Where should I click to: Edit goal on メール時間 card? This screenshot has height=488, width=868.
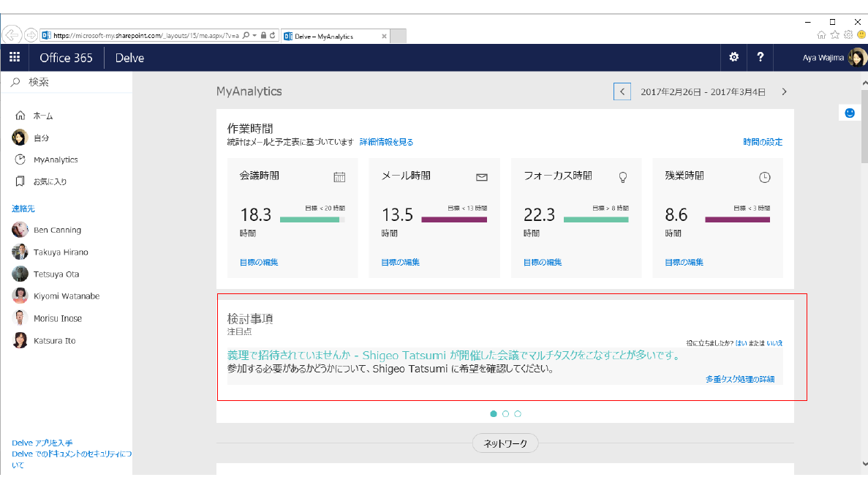400,262
